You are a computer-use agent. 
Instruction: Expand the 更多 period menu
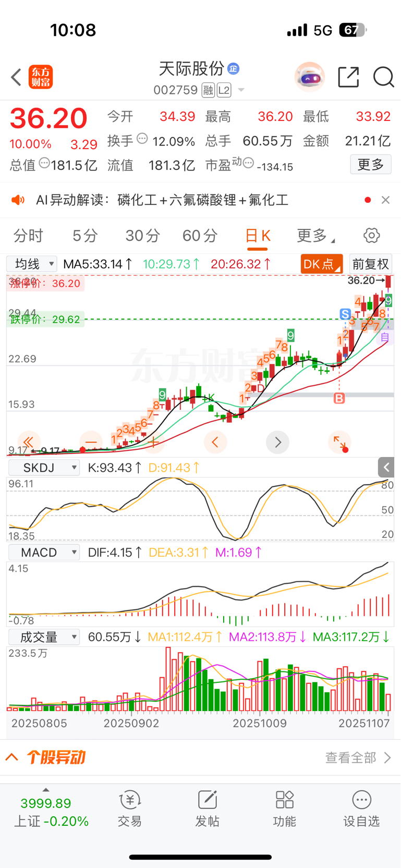[315, 236]
